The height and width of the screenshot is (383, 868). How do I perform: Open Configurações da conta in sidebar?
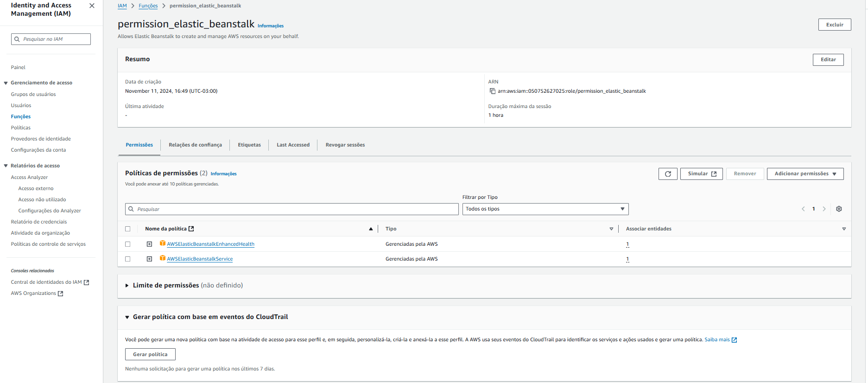point(38,150)
